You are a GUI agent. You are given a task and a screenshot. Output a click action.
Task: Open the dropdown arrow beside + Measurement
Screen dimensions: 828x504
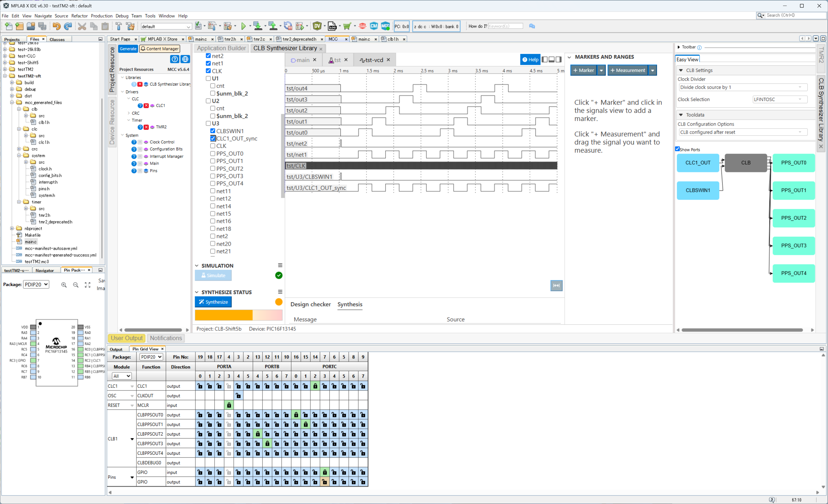point(652,70)
